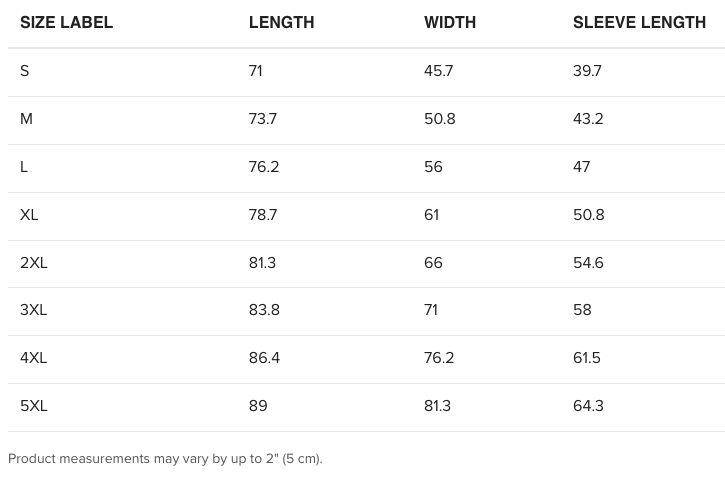The height and width of the screenshot is (479, 725).
Task: Click the product measurements variance note
Action: pos(165,459)
